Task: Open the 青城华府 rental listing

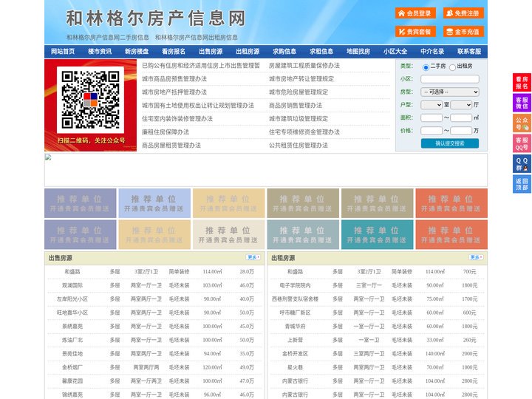Action: click(295, 327)
